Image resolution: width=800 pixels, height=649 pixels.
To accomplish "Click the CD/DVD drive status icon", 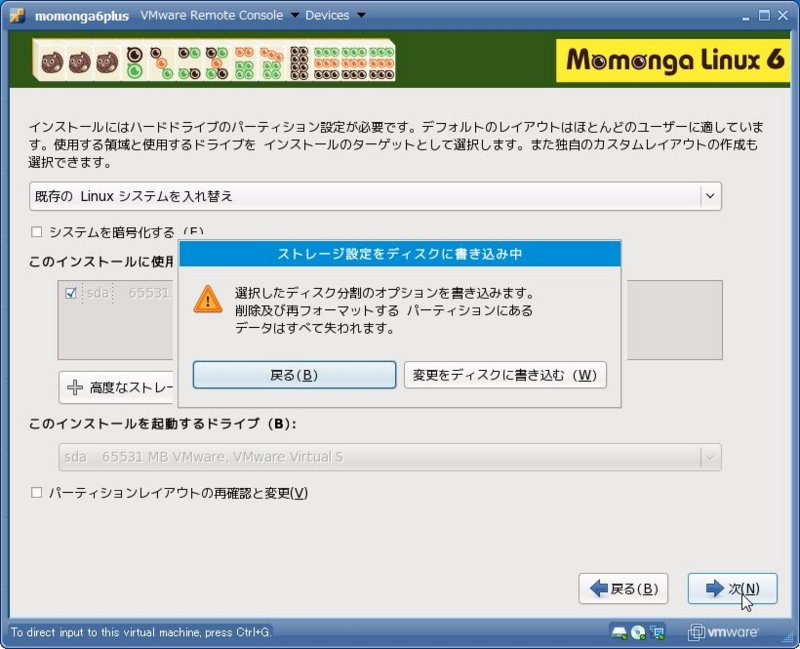I will (x=638, y=633).
